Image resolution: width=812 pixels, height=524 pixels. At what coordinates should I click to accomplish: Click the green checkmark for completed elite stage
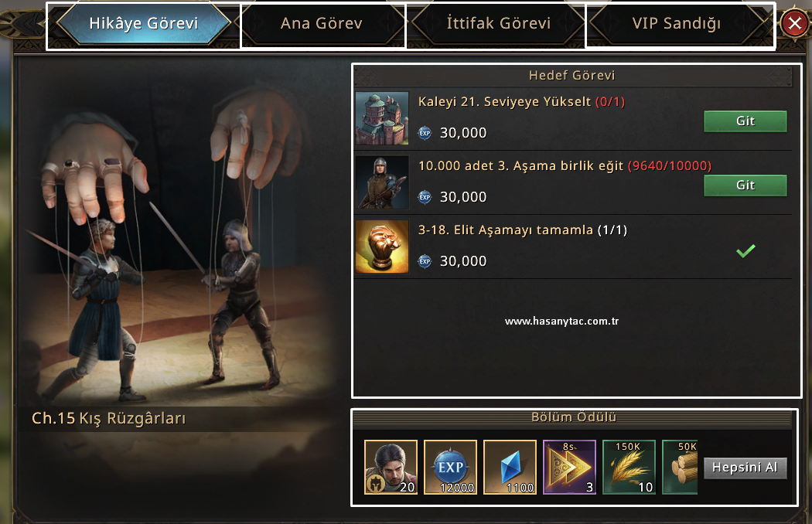click(x=745, y=250)
